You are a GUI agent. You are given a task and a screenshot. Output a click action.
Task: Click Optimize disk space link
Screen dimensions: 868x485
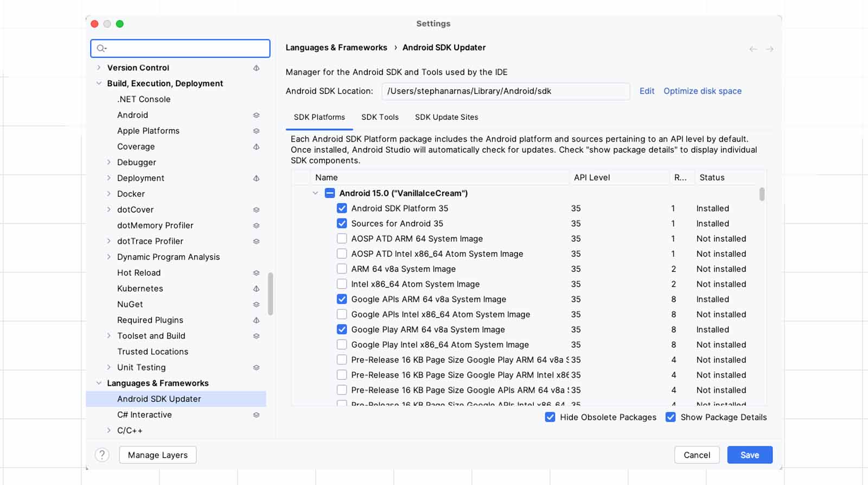click(x=703, y=91)
